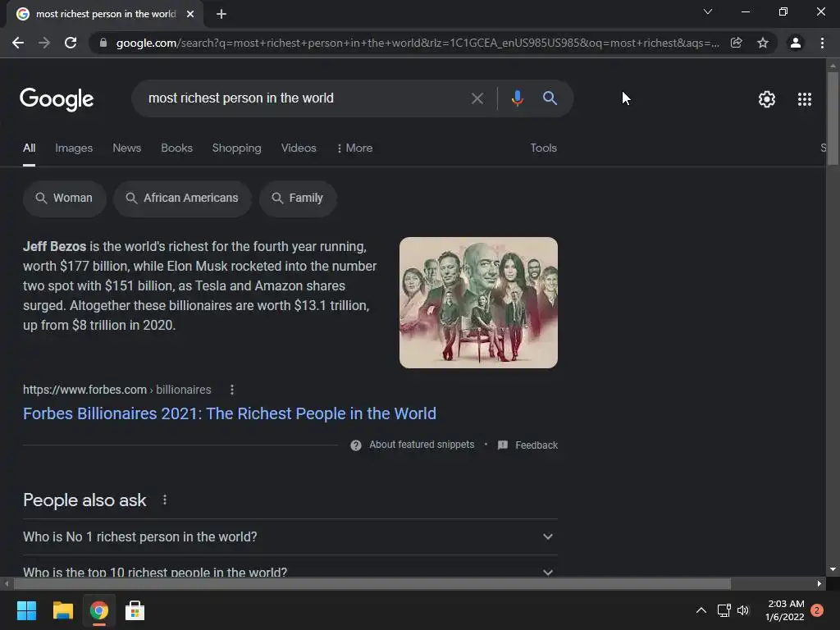Image resolution: width=840 pixels, height=630 pixels.
Task: Click About featured snippets
Action: point(422,445)
